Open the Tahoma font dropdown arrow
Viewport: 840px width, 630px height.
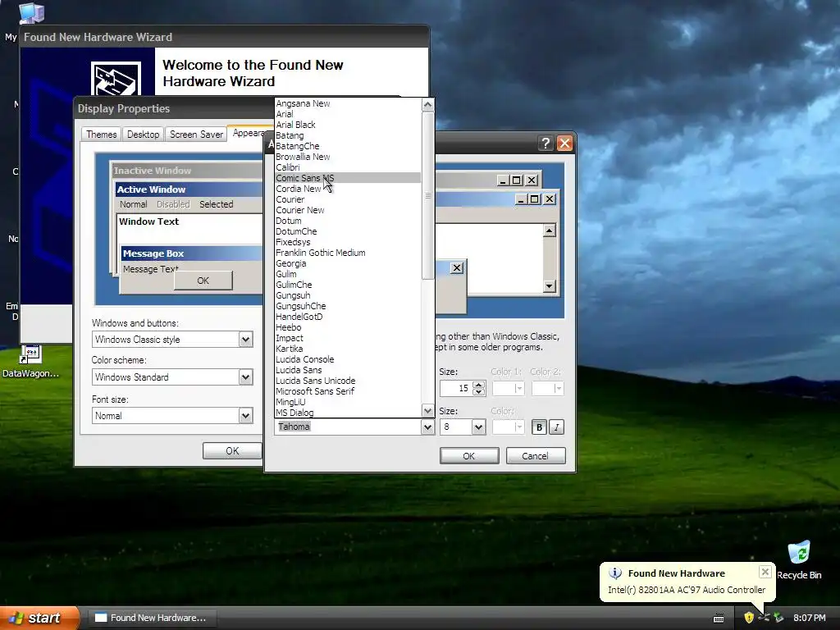tap(427, 427)
